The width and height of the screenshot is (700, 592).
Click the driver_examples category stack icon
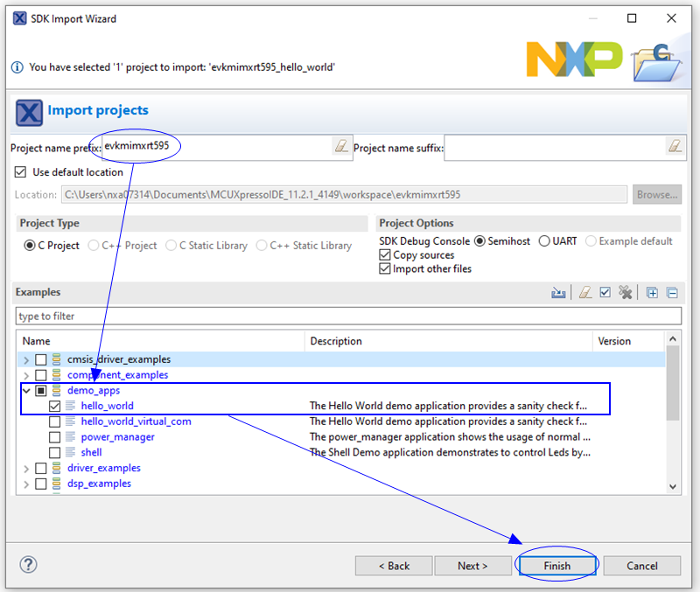pos(56,468)
